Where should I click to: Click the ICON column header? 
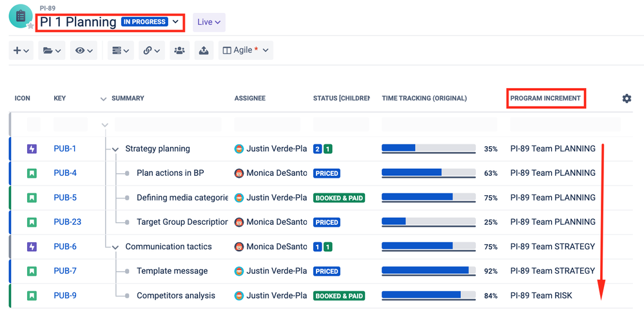(x=22, y=99)
